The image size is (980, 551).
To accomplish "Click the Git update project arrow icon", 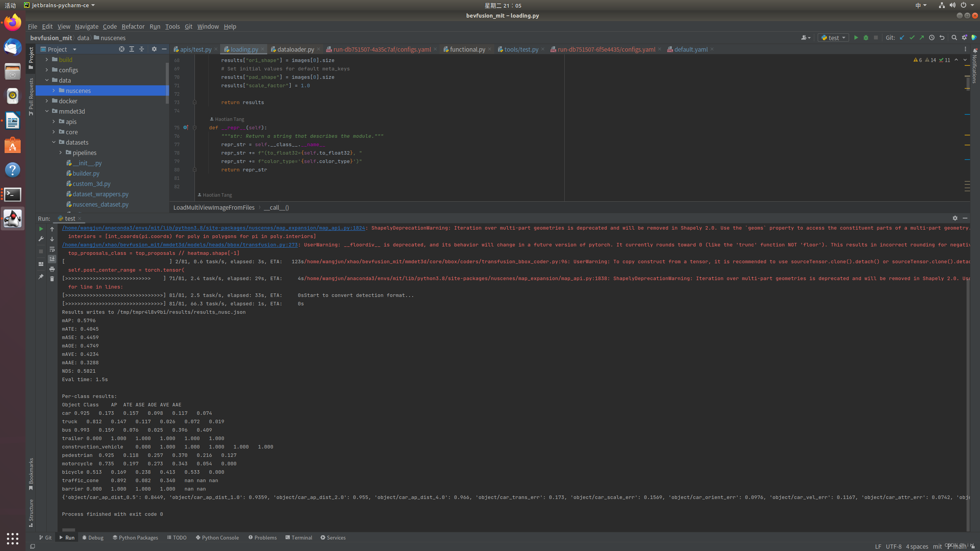I will tap(902, 37).
